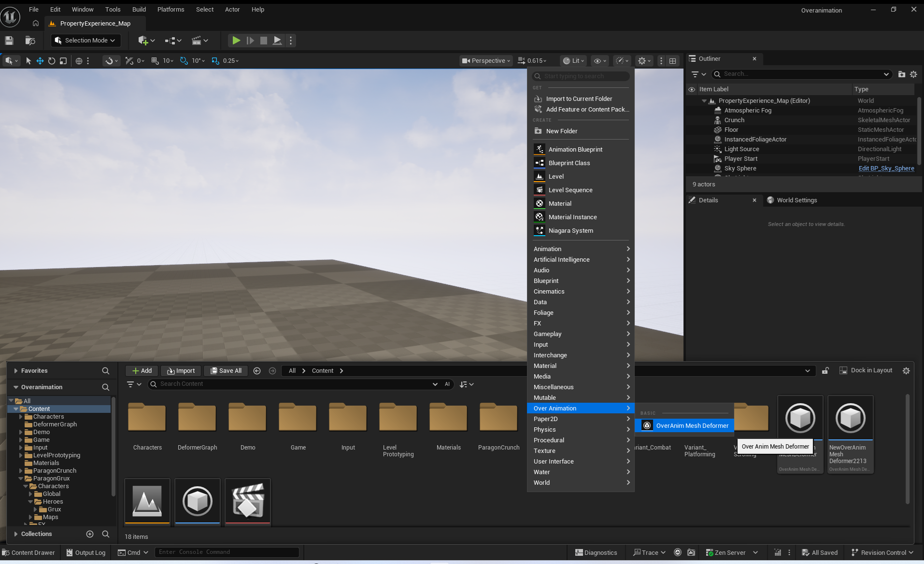This screenshot has width=924, height=564.
Task: Add a new collection with plus icon
Action: (90, 534)
